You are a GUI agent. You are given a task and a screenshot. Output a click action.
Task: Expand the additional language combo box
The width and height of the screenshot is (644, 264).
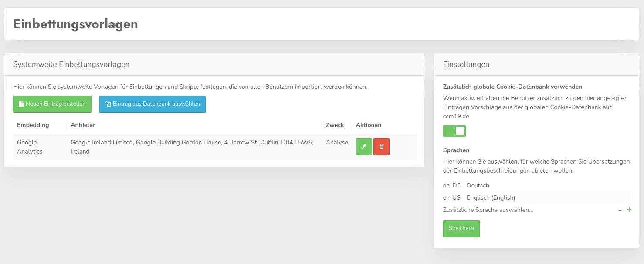pyautogui.click(x=523, y=210)
